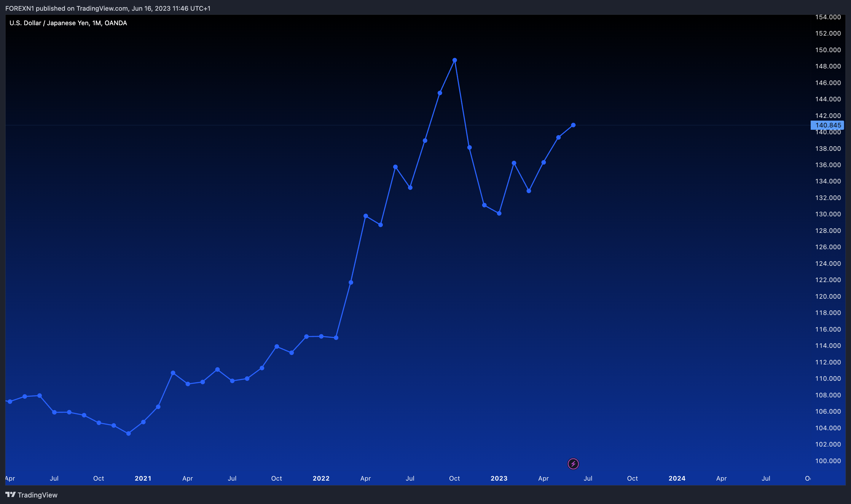Click the Oct label just before 2021
Image resolution: width=851 pixels, height=504 pixels.
click(x=98, y=478)
